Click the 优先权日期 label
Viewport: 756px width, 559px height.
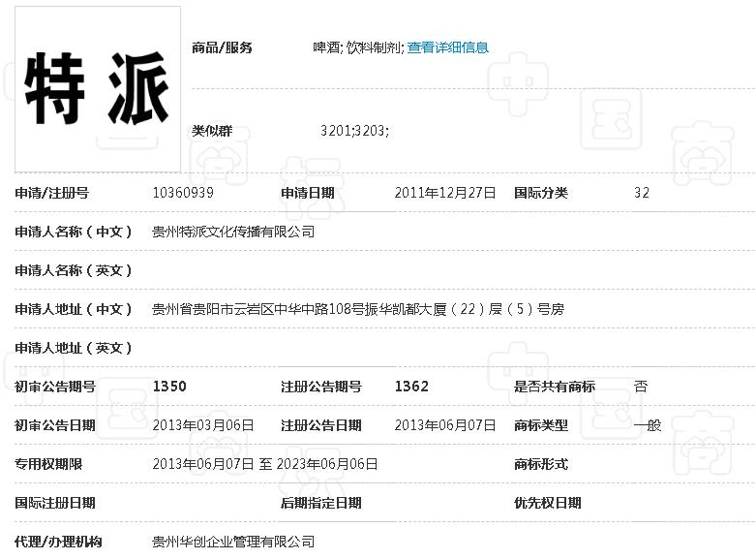[547, 503]
